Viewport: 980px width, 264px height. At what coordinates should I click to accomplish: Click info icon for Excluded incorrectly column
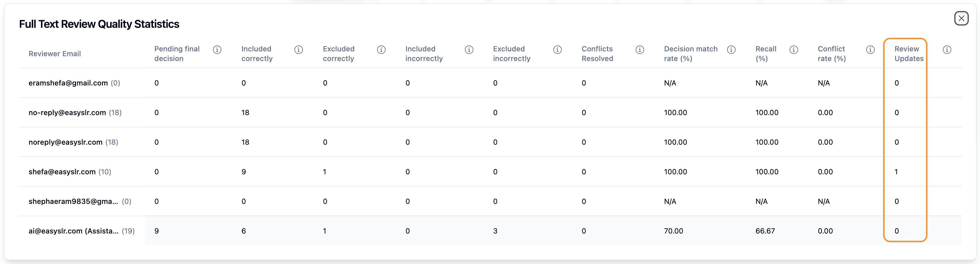click(557, 50)
